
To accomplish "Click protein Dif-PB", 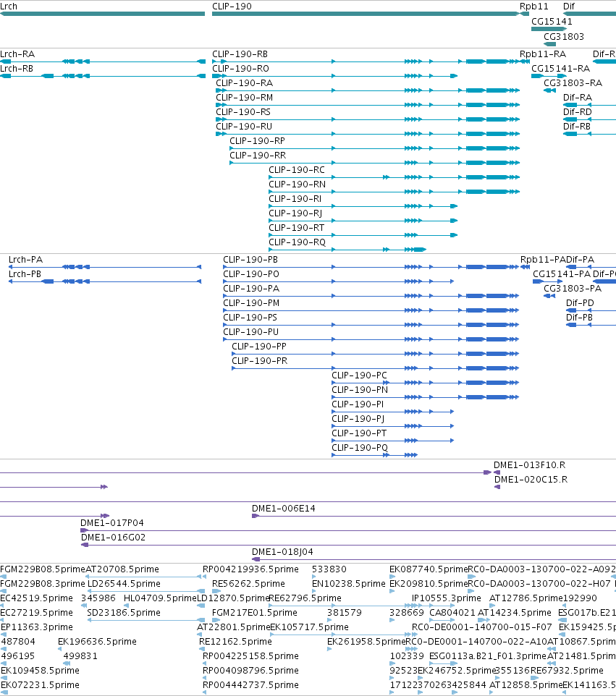I will coord(579,318).
